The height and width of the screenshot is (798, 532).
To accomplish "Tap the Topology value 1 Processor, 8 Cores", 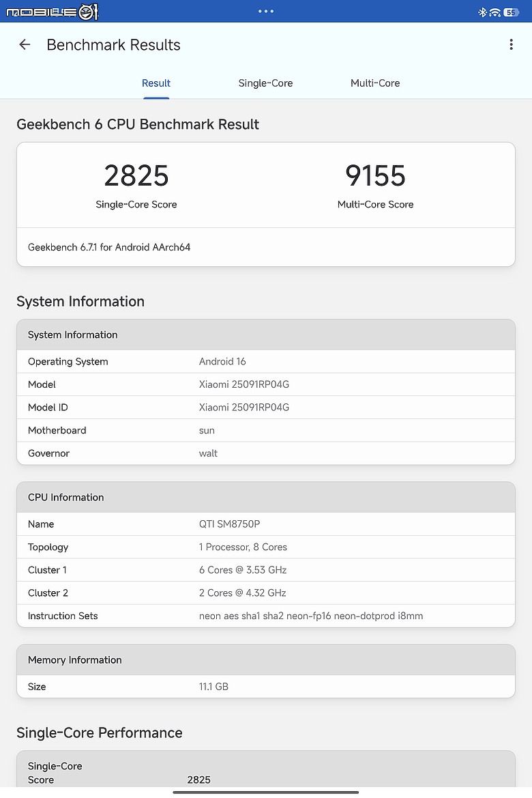I will point(243,547).
